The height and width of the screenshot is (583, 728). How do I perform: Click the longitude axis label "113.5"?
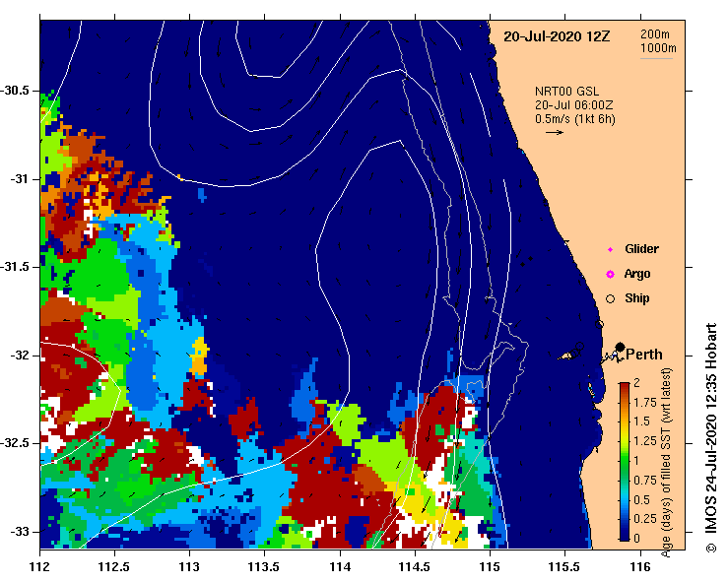tap(265, 567)
